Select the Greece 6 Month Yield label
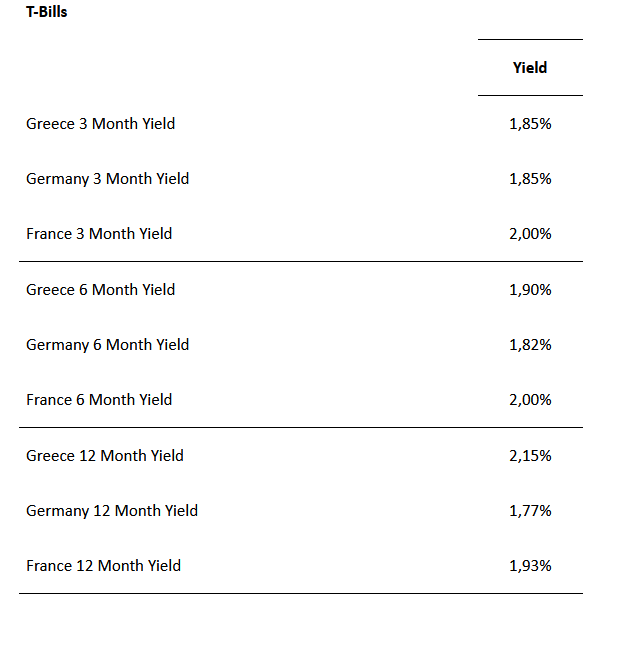624x647 pixels. (x=100, y=290)
